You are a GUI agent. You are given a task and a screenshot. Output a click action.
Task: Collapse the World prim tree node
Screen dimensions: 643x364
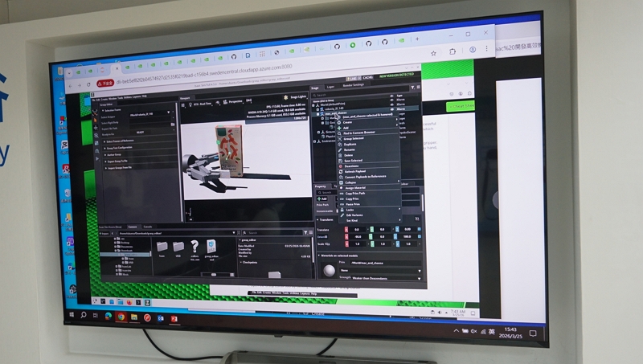(313, 105)
